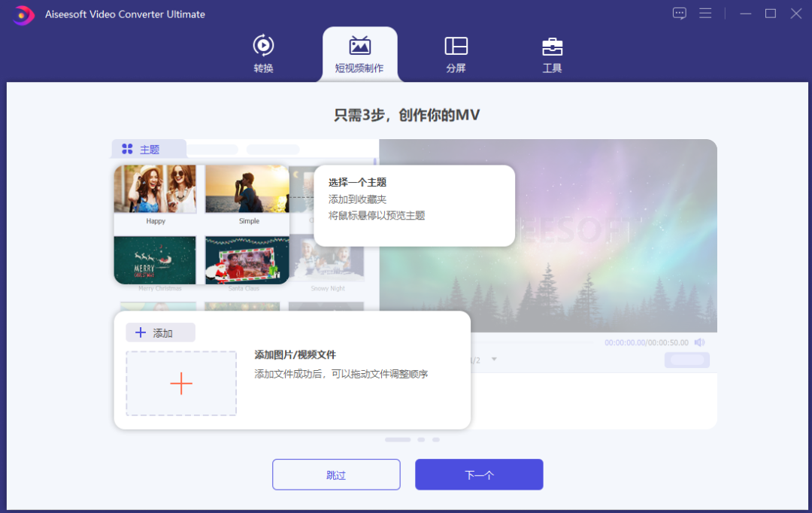Viewport: 812px width, 513px height.
Task: Close the Aiseesoft window
Action: click(796, 14)
